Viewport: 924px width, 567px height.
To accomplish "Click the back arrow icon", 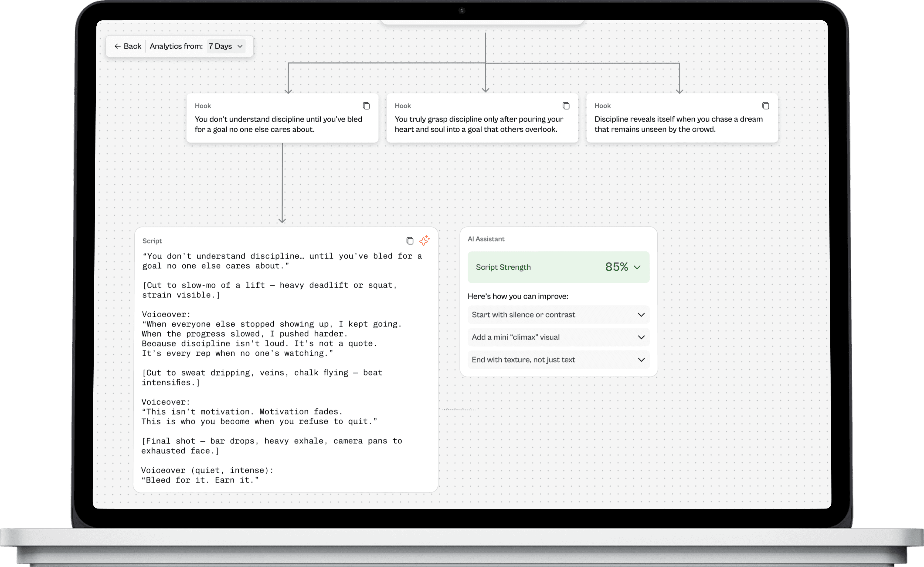I will 117,46.
